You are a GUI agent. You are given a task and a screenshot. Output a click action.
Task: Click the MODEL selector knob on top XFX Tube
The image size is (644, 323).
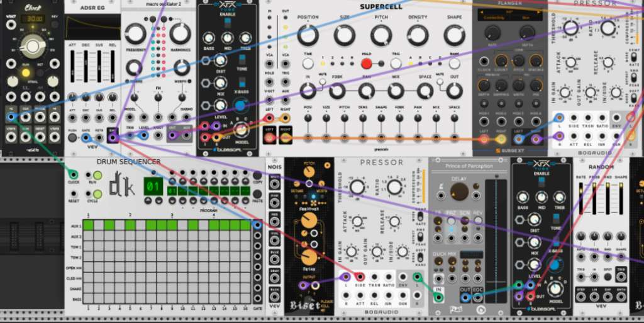click(241, 130)
